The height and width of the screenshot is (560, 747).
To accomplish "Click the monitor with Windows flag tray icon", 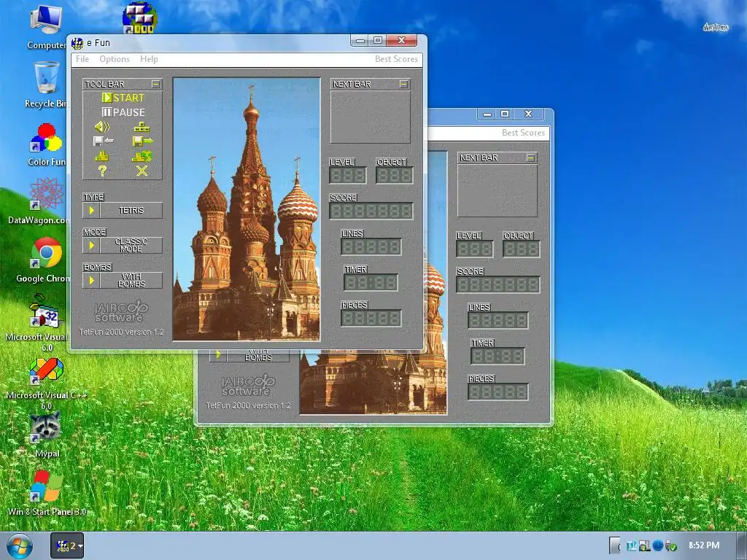I will [645, 545].
